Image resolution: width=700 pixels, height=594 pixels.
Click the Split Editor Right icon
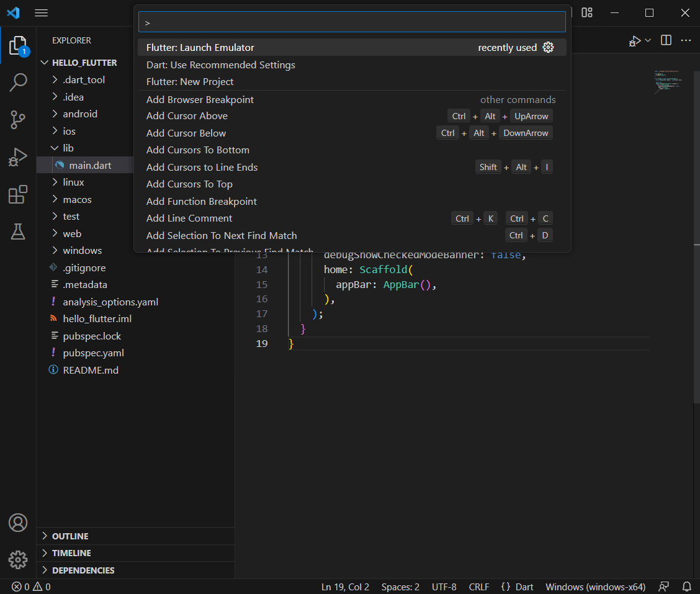(x=666, y=40)
